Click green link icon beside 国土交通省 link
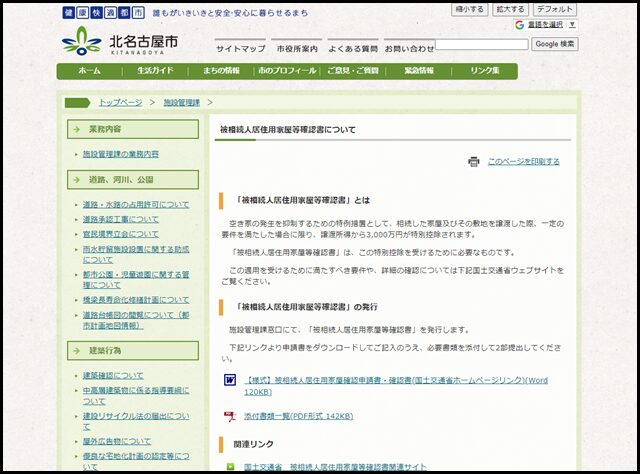 click(231, 466)
